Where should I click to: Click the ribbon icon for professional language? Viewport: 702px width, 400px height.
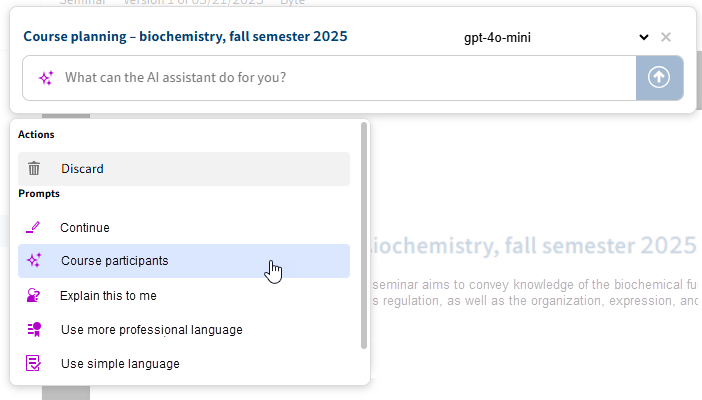click(34, 330)
